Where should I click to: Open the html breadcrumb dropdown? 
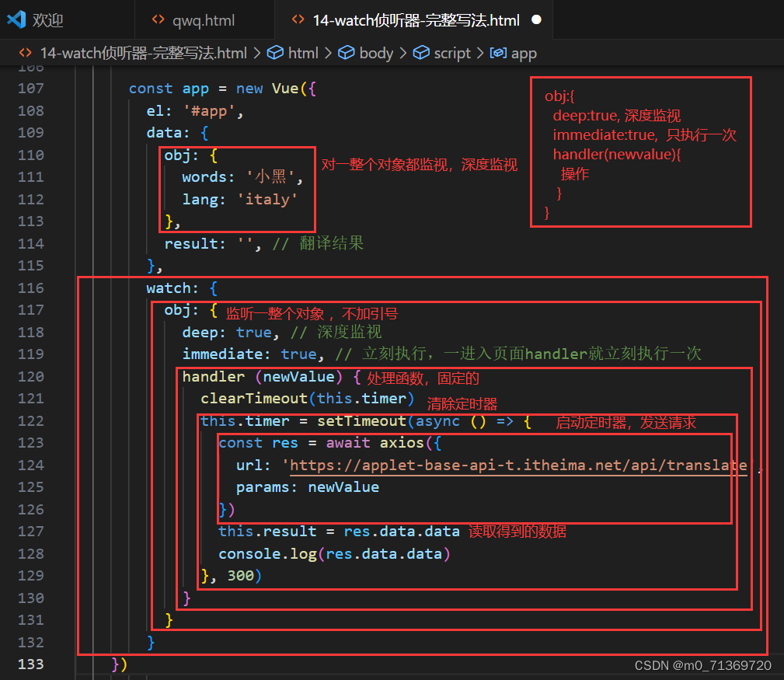[303, 53]
